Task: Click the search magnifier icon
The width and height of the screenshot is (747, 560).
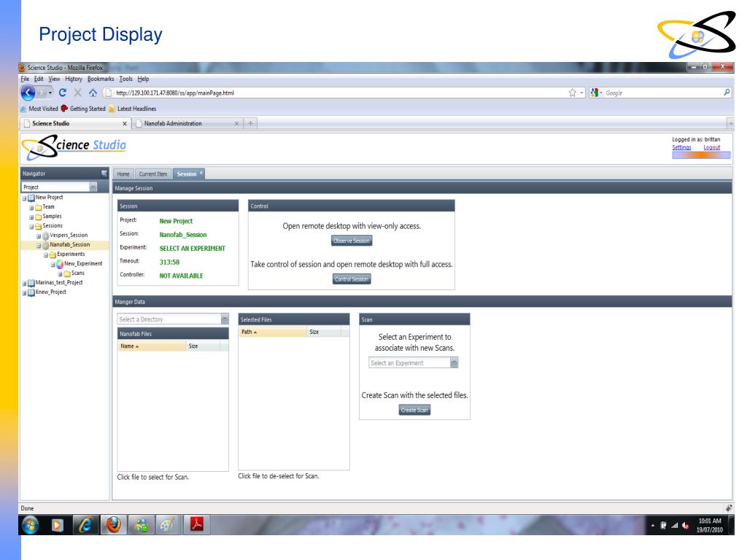Action: 727,93
